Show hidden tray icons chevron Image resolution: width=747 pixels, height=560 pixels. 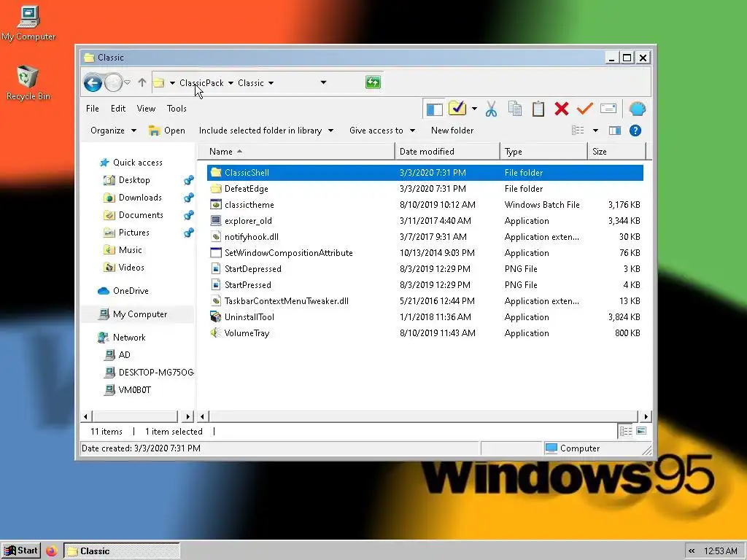692,551
